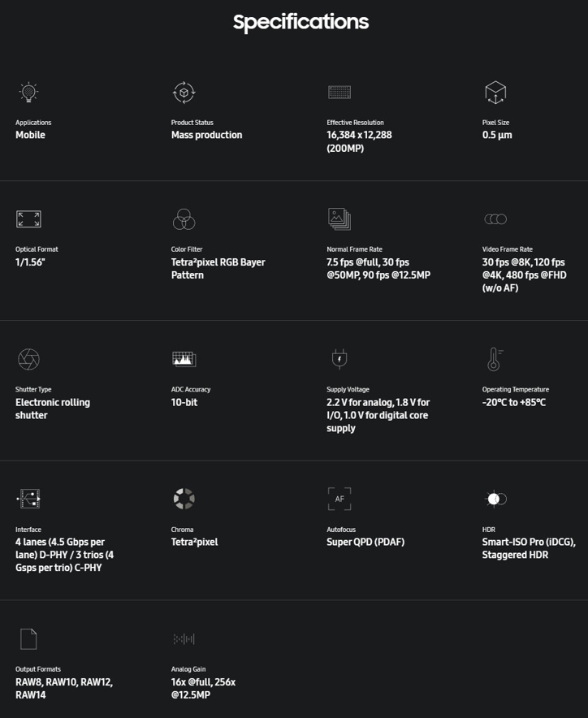Click the Operating Temperature thermometer icon
Image resolution: width=588 pixels, height=718 pixels.
tap(494, 359)
